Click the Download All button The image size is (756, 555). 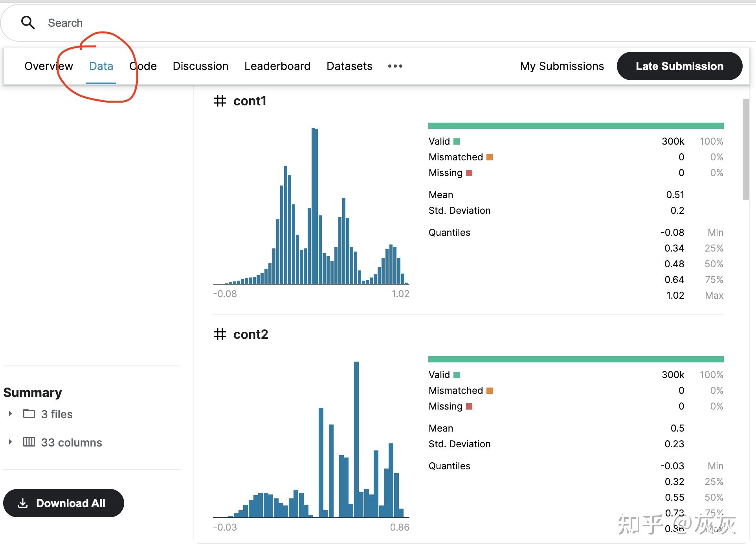click(64, 503)
